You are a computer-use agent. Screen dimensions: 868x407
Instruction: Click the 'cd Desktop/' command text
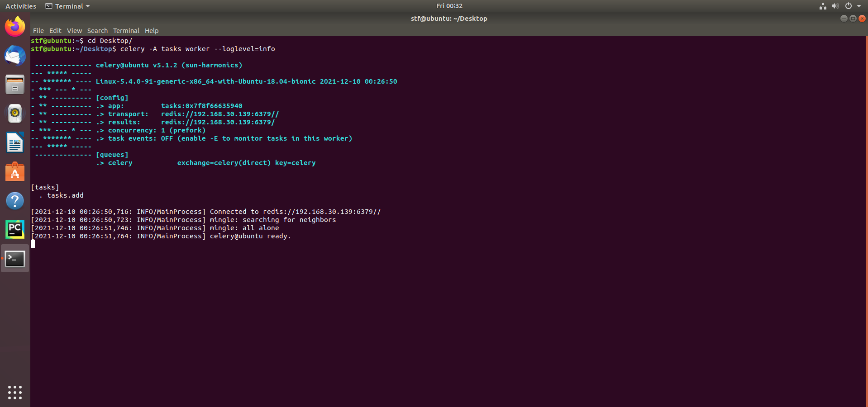(x=110, y=41)
